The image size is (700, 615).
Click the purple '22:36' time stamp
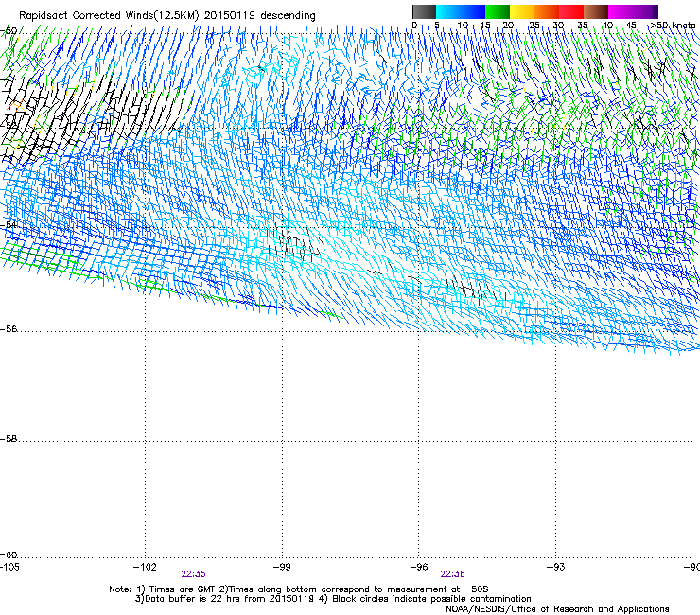click(453, 574)
